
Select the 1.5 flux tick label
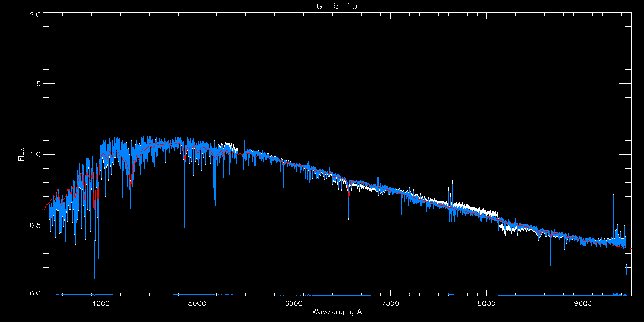coord(34,84)
